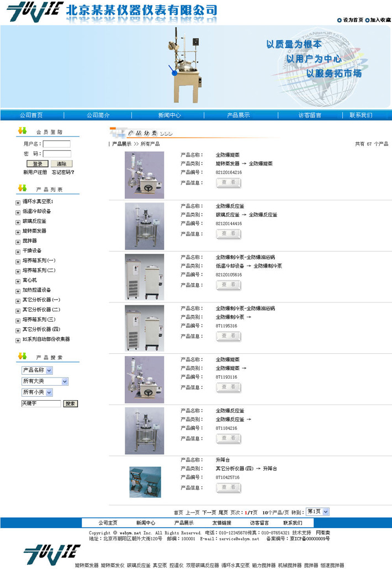392x569 pixels.
Task: Click the 密码 input field
Action: click(x=57, y=153)
